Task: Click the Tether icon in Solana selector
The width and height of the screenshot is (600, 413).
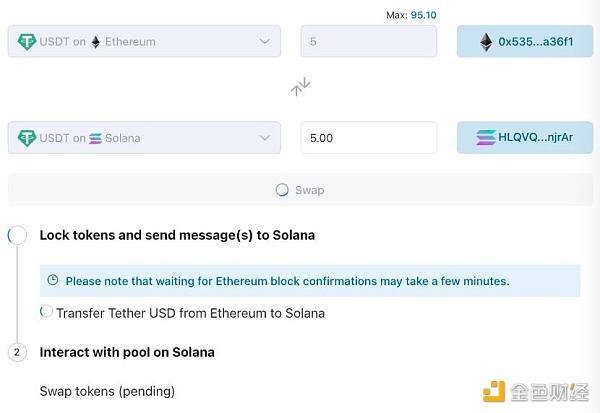Action: pyautogui.click(x=27, y=138)
